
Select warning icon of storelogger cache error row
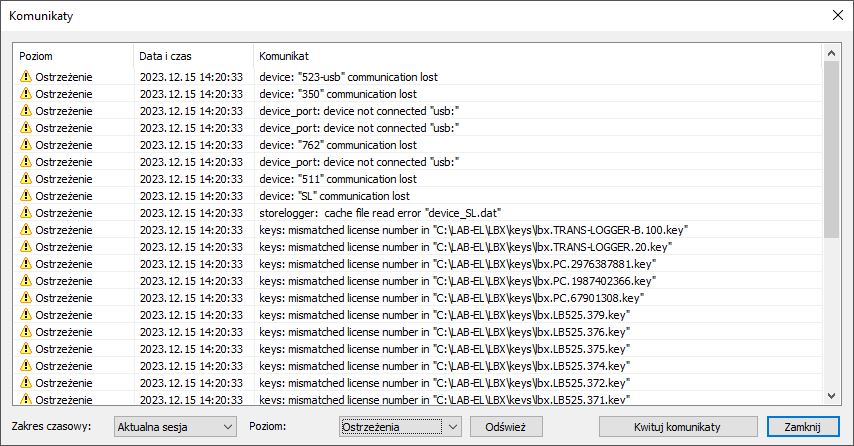[x=26, y=212]
